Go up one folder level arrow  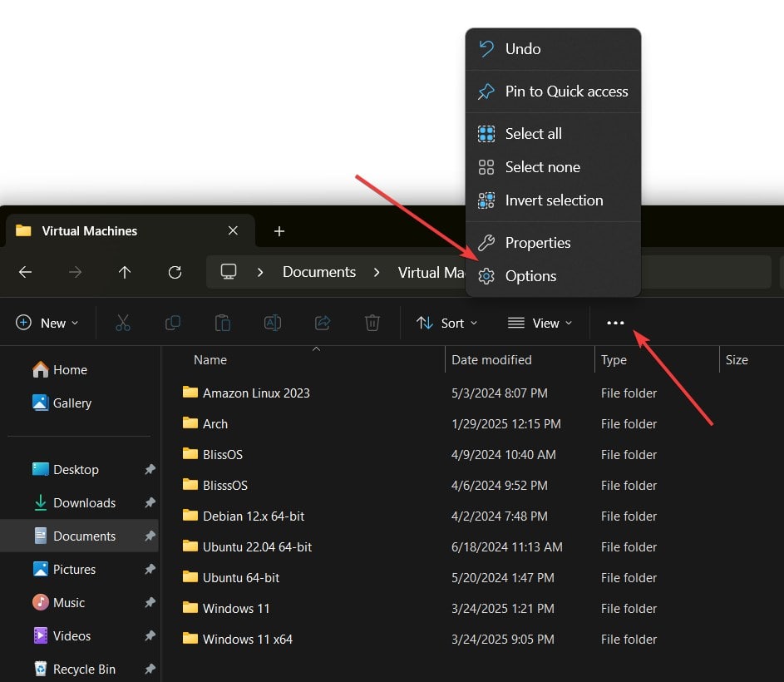pos(125,272)
